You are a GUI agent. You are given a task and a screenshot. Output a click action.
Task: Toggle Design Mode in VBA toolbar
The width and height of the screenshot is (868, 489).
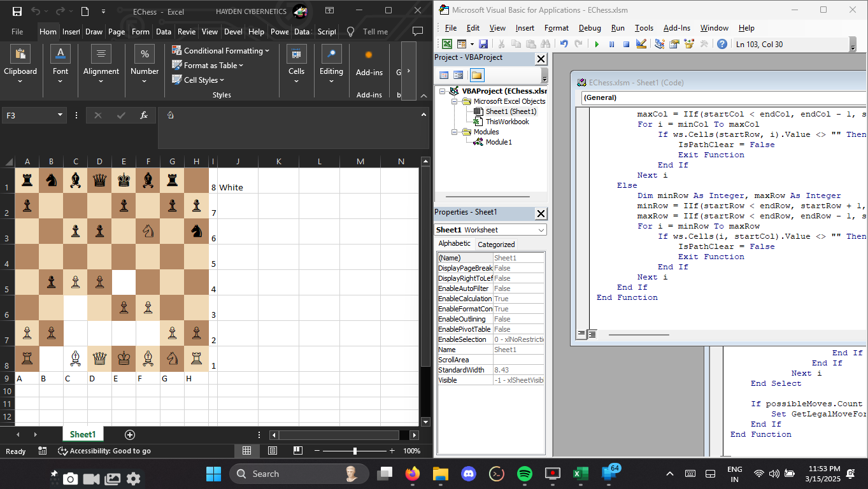click(641, 44)
